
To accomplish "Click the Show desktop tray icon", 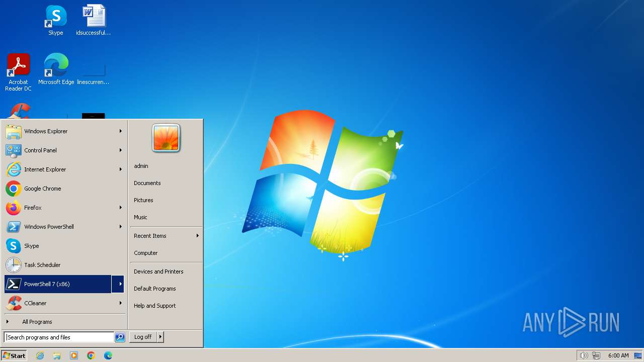I will pyautogui.click(x=638, y=355).
